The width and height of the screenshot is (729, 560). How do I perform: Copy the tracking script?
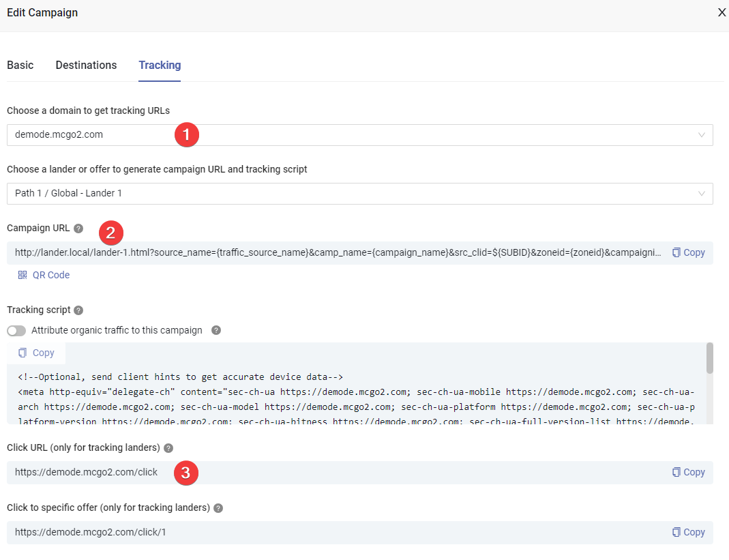[36, 353]
